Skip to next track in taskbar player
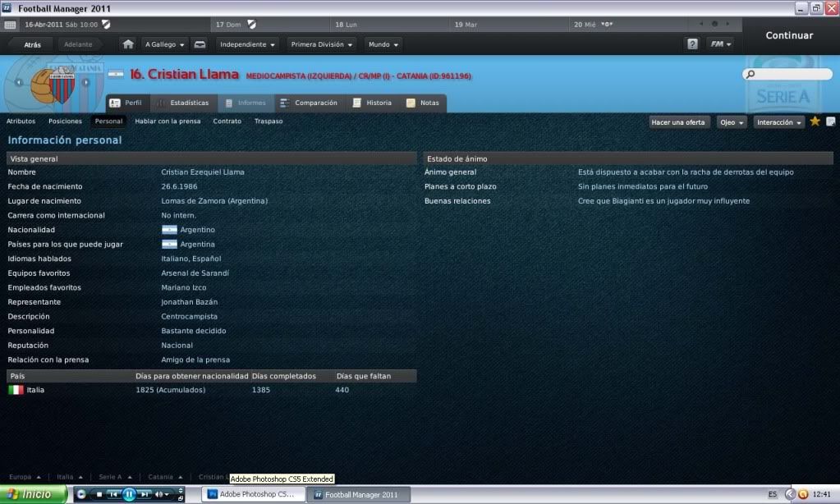 (145, 494)
